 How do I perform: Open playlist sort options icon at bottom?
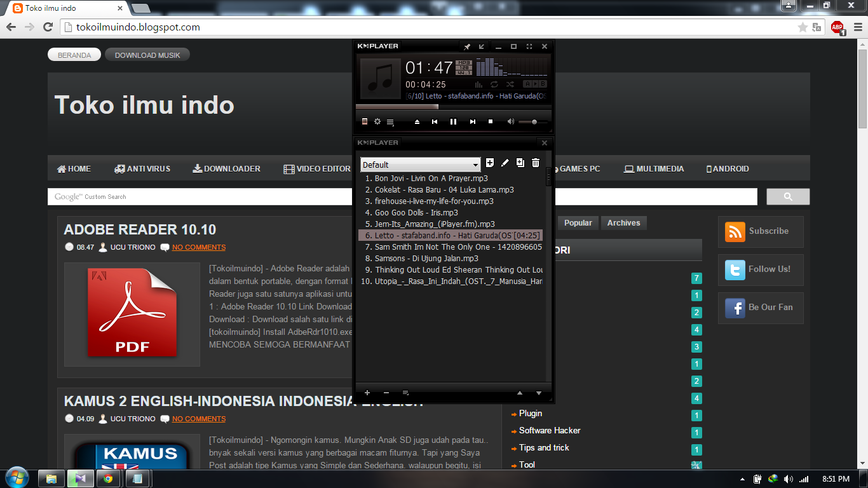tap(405, 393)
